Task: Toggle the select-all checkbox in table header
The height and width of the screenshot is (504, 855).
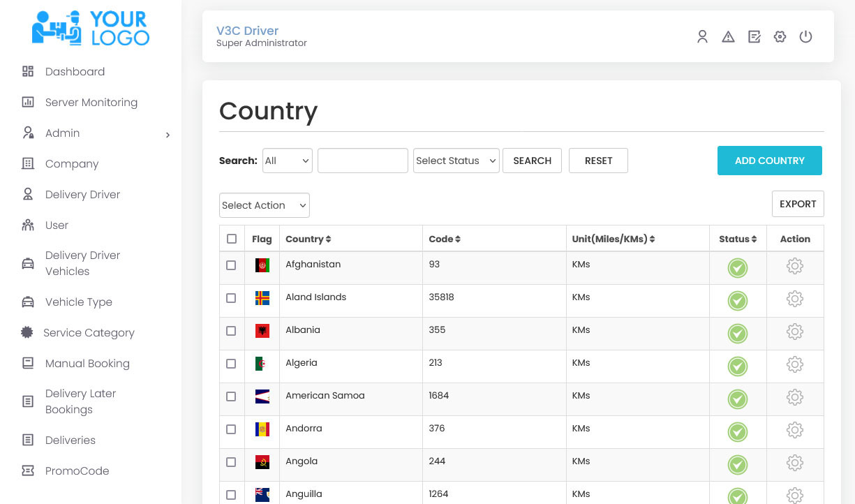Action: click(232, 239)
